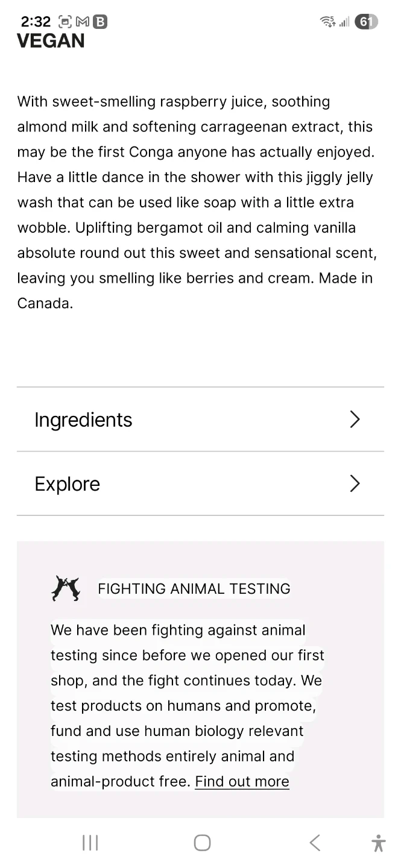
Task: Tap the FIGHTING ANIMAL TESTING title
Action: [194, 589]
